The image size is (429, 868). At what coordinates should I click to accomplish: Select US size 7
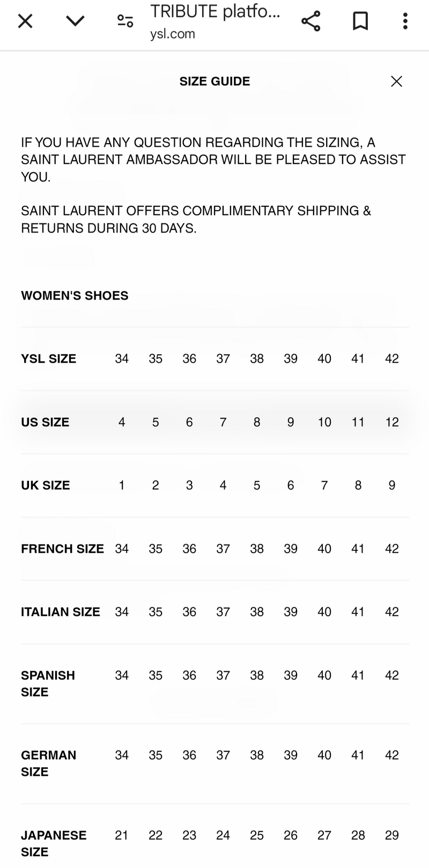point(223,422)
